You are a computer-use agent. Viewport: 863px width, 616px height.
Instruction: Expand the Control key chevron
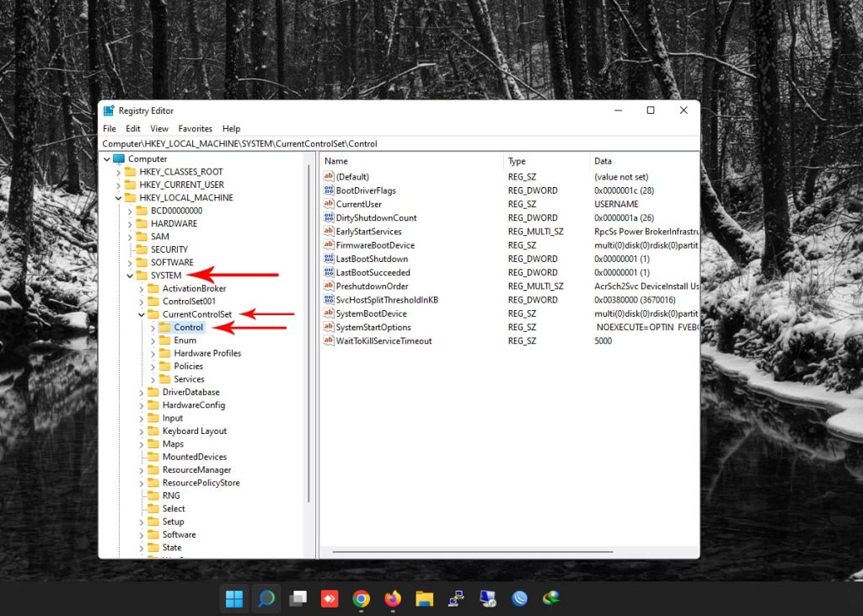point(153,327)
